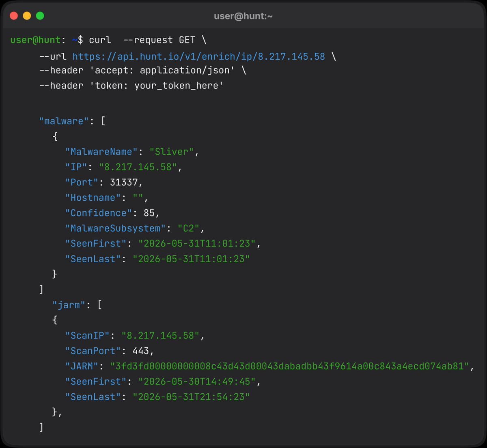Click the malware "IP" value 8.217.145.58
The height and width of the screenshot is (448, 487).
click(x=138, y=167)
